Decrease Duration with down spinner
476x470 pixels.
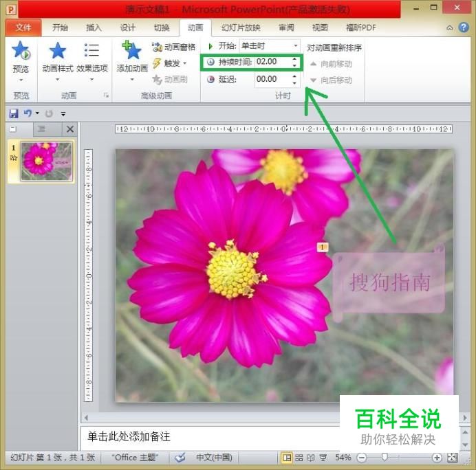tap(294, 65)
